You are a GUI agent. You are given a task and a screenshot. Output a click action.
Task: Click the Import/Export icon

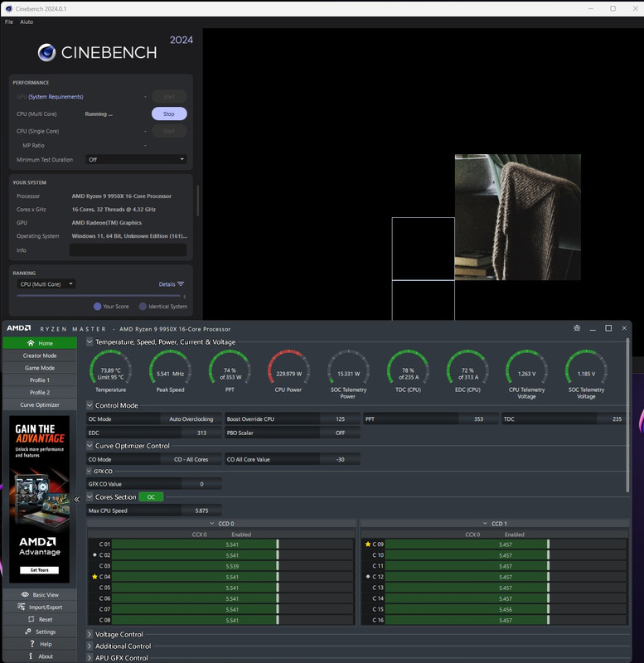22,607
